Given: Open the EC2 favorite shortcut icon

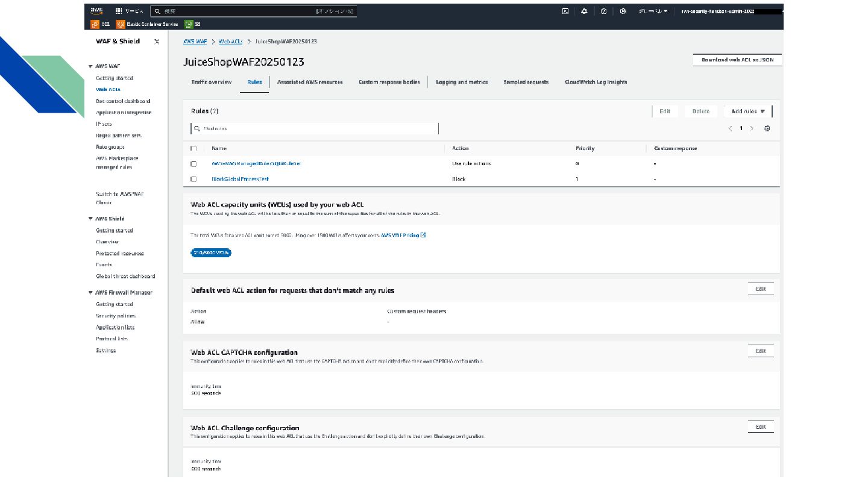Looking at the screenshot, I should [x=95, y=24].
